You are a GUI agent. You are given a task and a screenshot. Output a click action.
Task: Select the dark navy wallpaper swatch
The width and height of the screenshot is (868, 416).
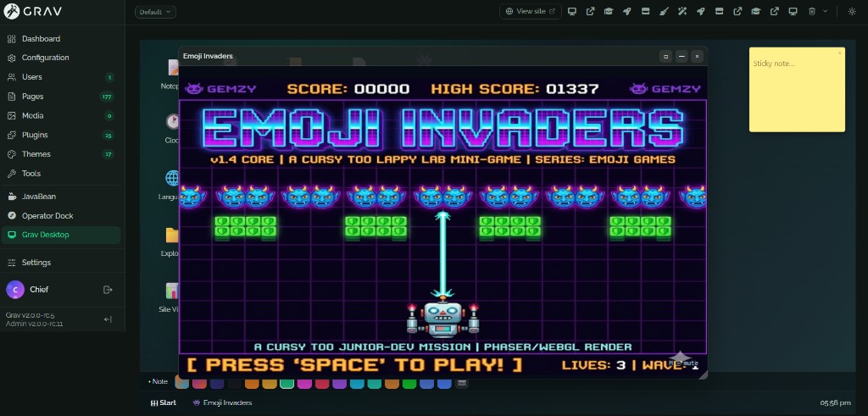217,382
